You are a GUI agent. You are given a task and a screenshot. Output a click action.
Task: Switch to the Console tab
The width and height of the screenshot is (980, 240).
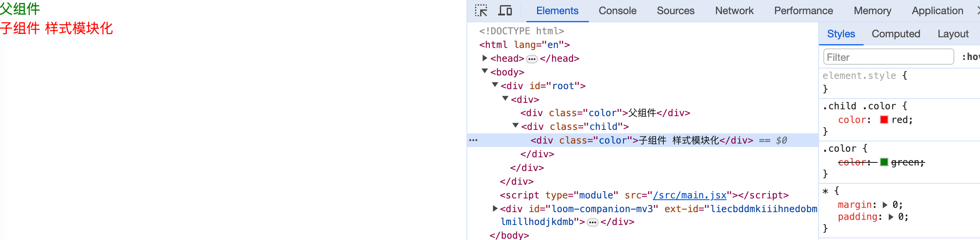pyautogui.click(x=617, y=11)
